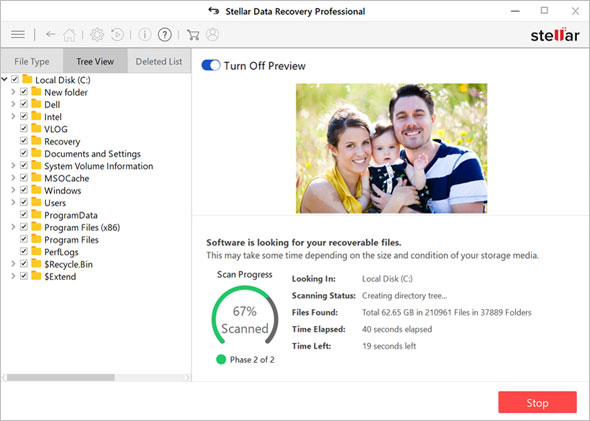Click the Local Disk (C:) folder icon
The height and width of the screenshot is (421, 590).
tap(27, 79)
